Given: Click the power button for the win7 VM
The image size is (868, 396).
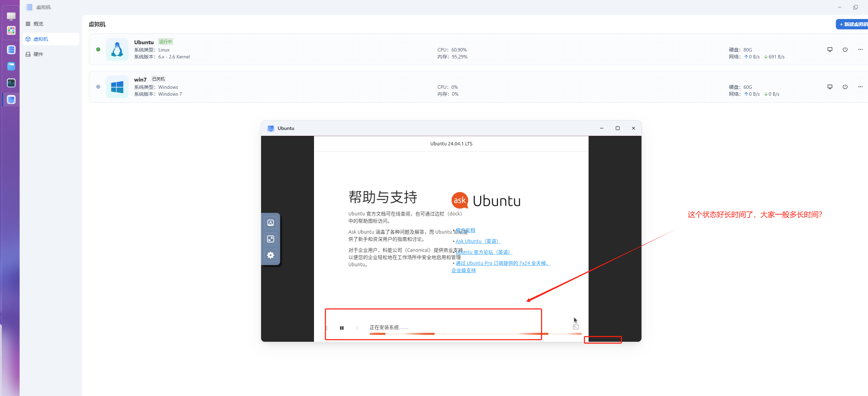Looking at the screenshot, I should coord(845,87).
